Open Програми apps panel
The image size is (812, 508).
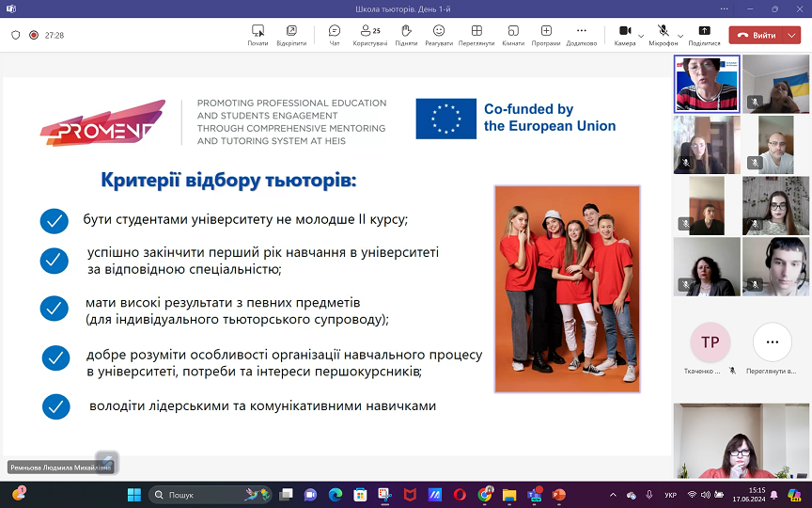pos(546,35)
